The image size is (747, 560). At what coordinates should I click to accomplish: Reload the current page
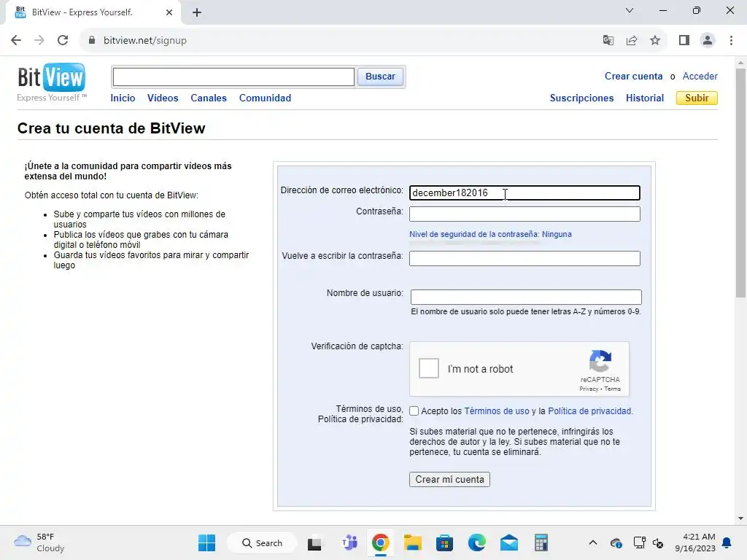click(63, 41)
